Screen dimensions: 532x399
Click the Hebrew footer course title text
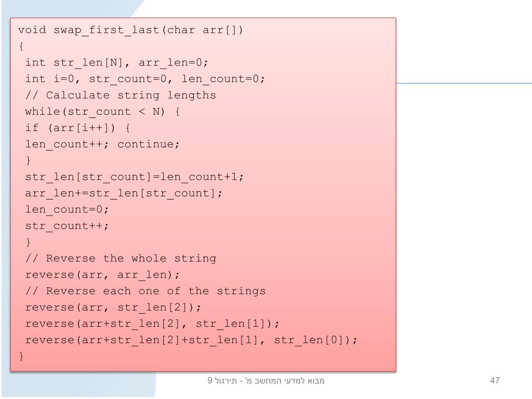pyautogui.click(x=266, y=381)
